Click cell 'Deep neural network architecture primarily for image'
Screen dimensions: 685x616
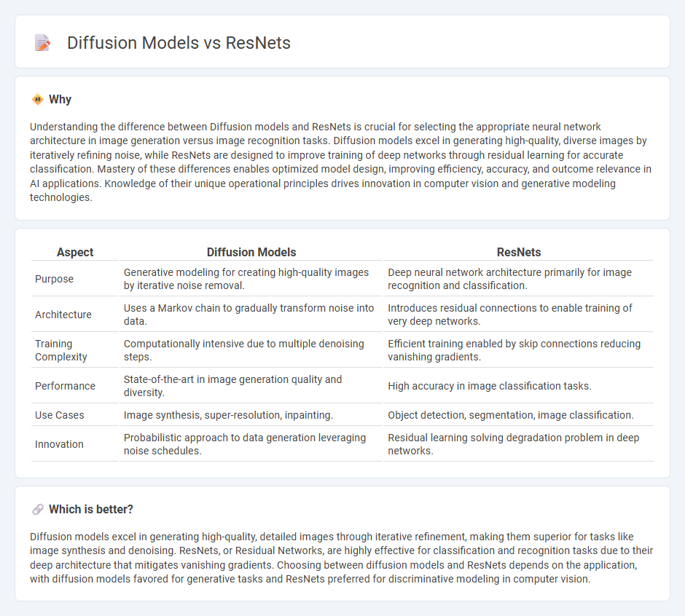click(x=519, y=279)
